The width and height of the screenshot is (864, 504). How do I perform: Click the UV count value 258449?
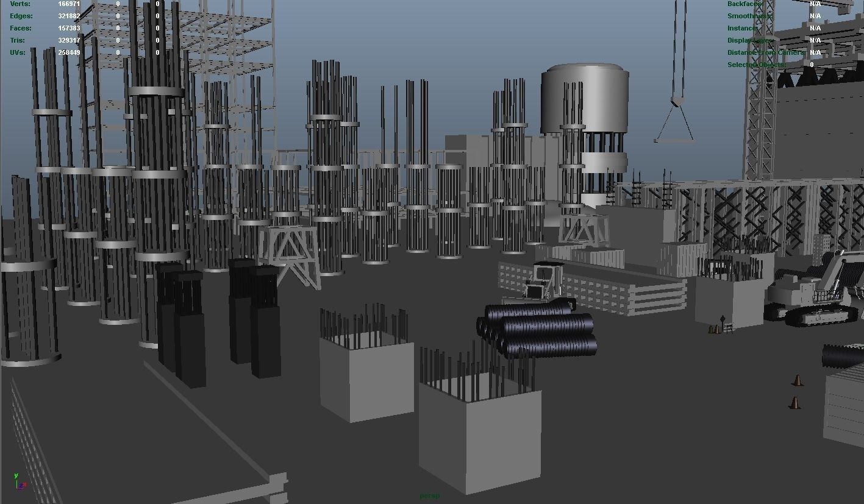69,52
